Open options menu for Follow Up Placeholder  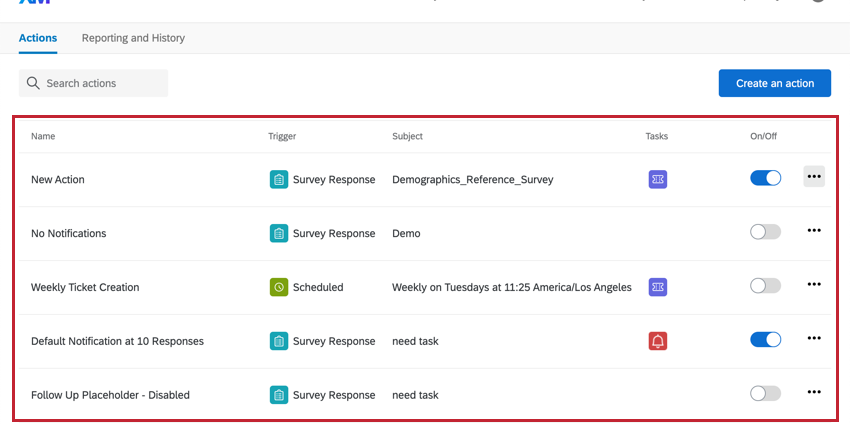pyautogui.click(x=814, y=392)
